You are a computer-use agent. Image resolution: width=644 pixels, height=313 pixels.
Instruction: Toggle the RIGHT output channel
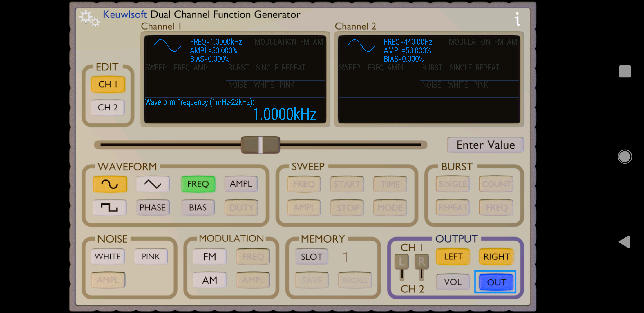(x=496, y=256)
